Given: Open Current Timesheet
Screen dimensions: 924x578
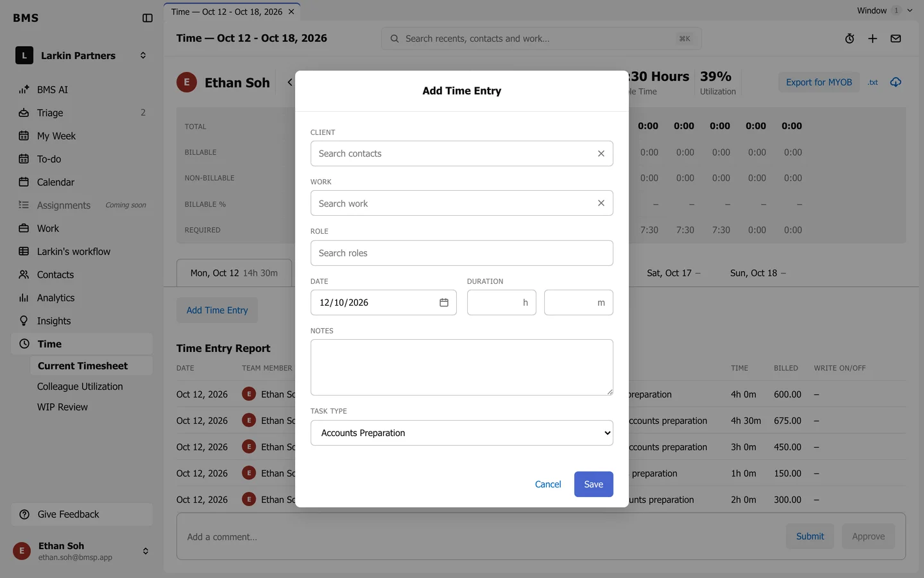Looking at the screenshot, I should 91,366.
